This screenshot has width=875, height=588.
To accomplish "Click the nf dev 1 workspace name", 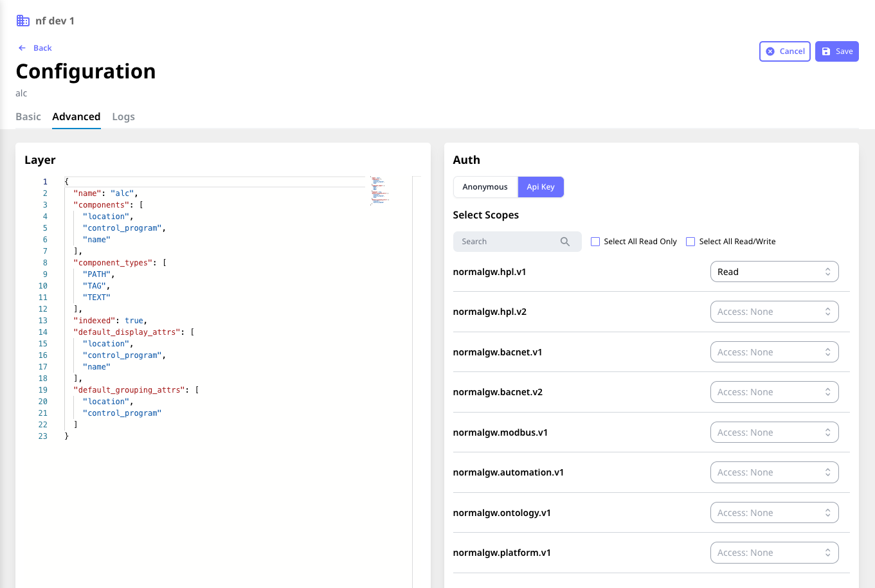I will point(55,21).
